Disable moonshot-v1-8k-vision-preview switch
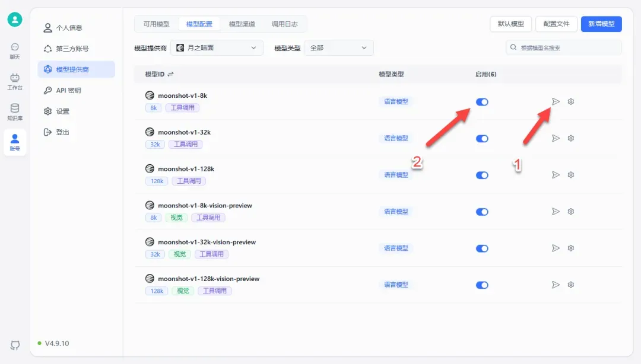This screenshot has height=364, width=641. click(482, 212)
